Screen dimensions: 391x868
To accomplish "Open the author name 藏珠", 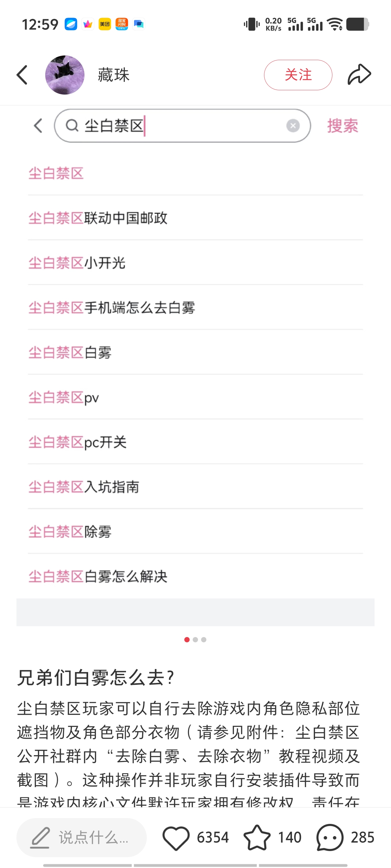I will 114,75.
